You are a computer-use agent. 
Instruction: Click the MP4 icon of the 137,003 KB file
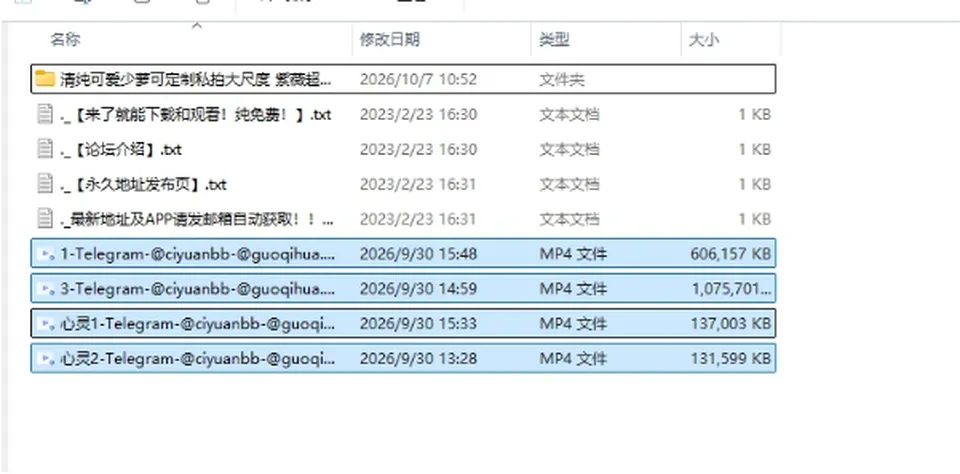(x=47, y=323)
